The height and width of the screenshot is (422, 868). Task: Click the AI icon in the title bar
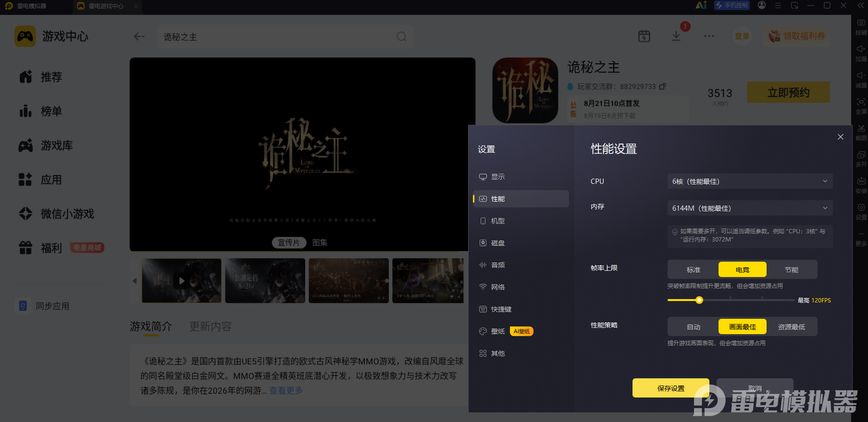pos(701,5)
